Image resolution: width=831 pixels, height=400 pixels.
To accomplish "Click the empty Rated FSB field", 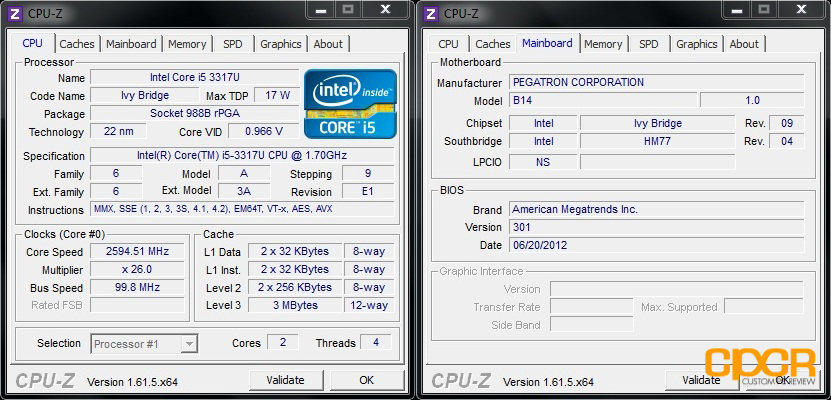I will pos(137,305).
